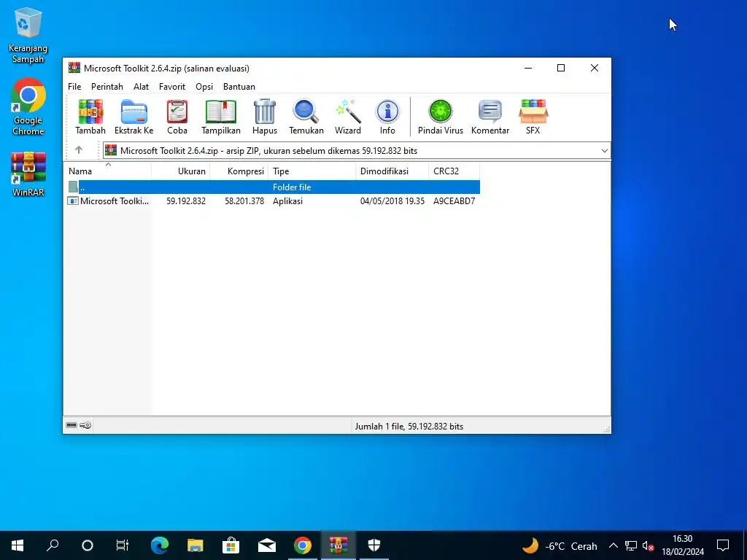Viewport: 747px width, 560px height.
Task: Click the window resize grip corner
Action: 606,429
